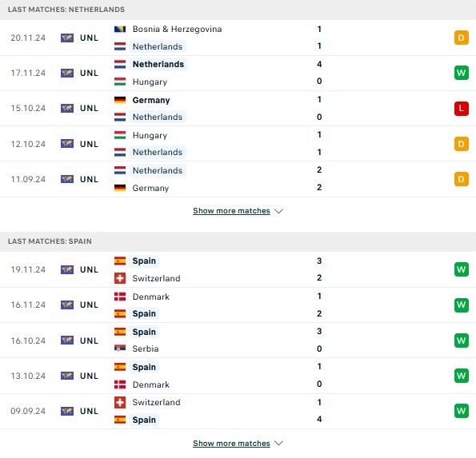Expand Show more matches under Netherlands
This screenshot has height=458, width=476.
pos(231,211)
